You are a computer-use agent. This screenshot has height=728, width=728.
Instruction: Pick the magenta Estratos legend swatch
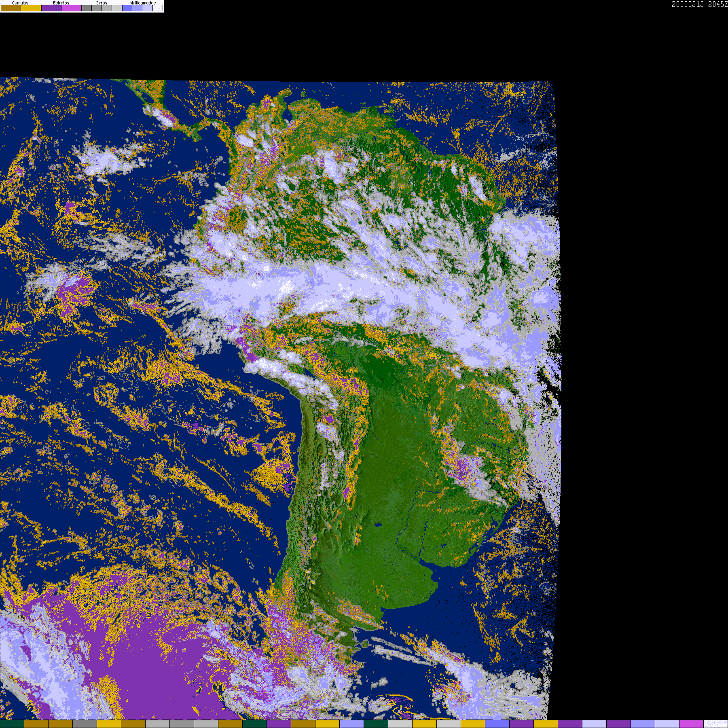point(71,8)
